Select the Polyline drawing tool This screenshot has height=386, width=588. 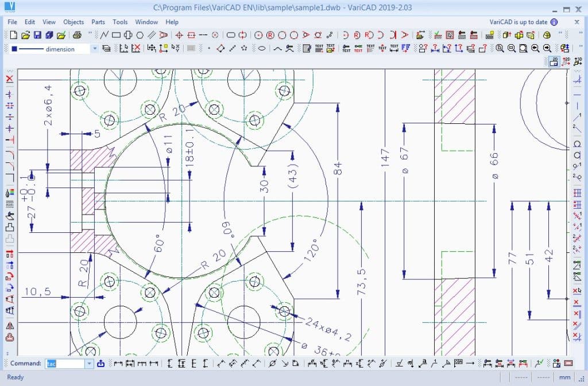click(x=105, y=35)
